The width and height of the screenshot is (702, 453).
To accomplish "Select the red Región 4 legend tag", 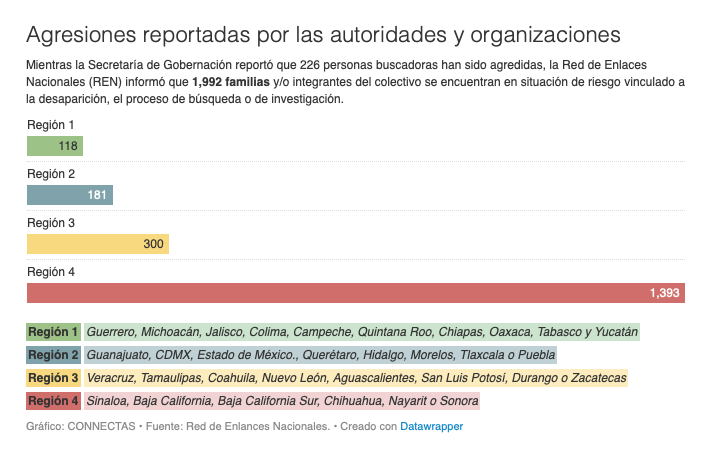I will 54,401.
